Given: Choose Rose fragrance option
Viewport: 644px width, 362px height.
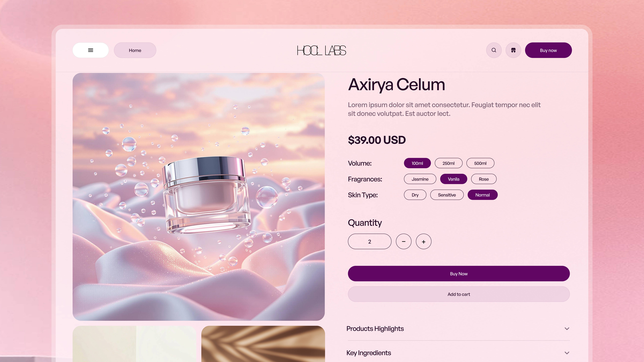Looking at the screenshot, I should (484, 179).
